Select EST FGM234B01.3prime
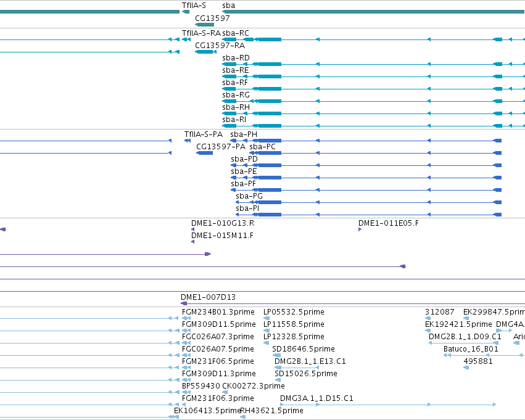This screenshot has height=420, width=525. pyautogui.click(x=218, y=312)
